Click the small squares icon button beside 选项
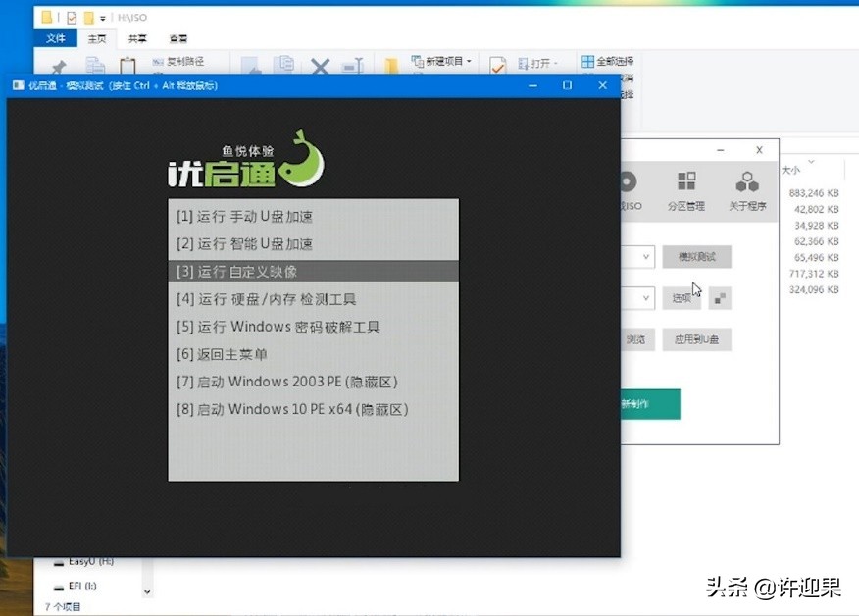Screen dimensions: 859x616 click(720, 298)
